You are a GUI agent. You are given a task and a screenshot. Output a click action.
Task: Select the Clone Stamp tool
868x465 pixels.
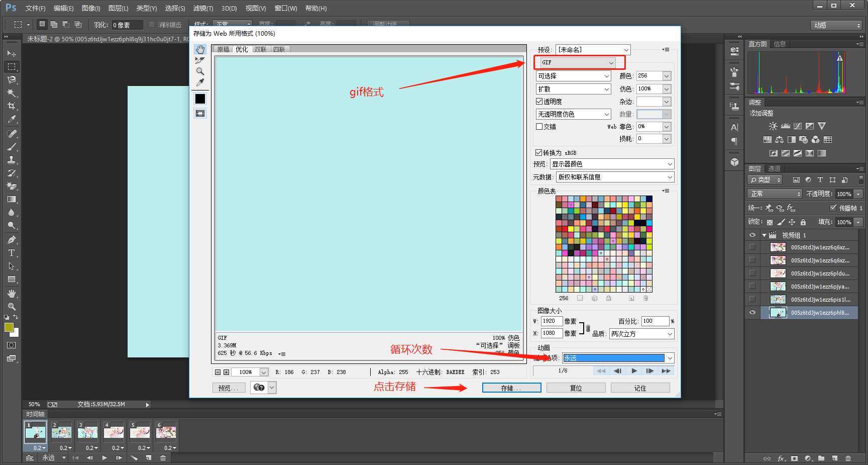coord(12,160)
